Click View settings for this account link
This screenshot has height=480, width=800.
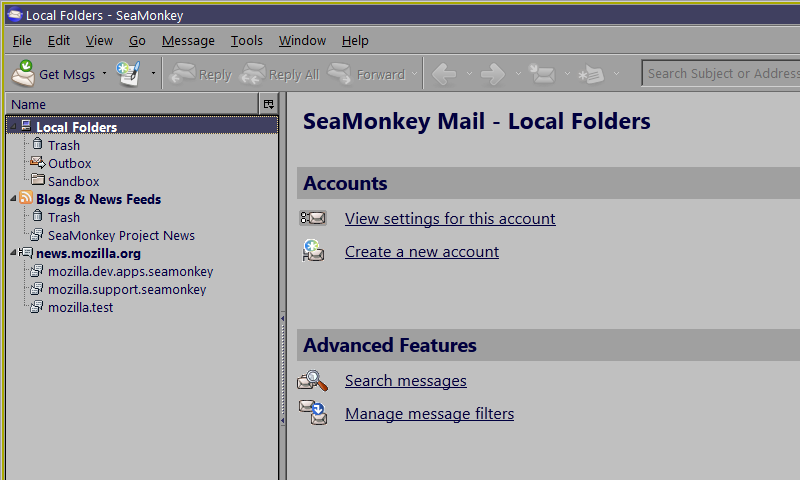[450, 219]
